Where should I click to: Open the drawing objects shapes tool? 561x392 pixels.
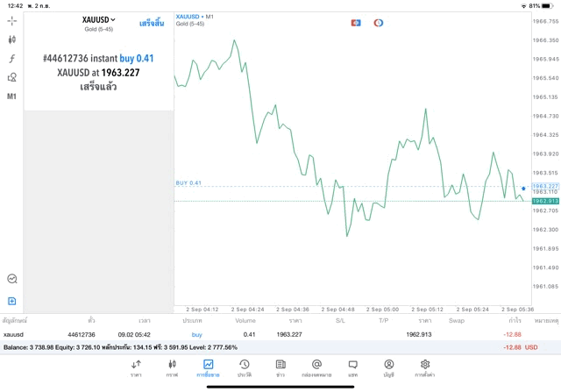[x=12, y=77]
